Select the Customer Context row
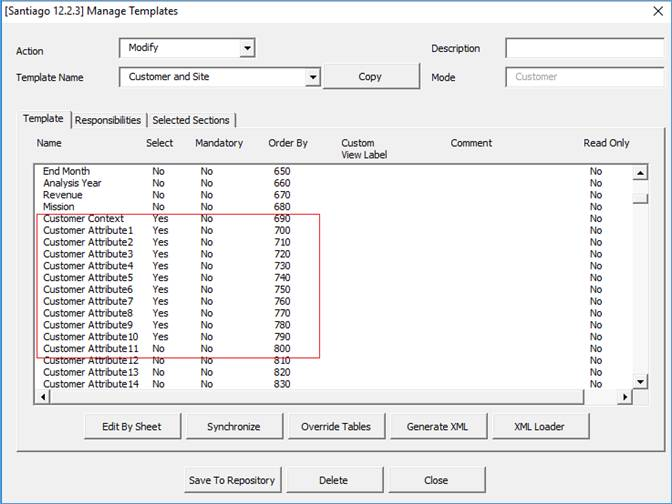 tap(84, 218)
